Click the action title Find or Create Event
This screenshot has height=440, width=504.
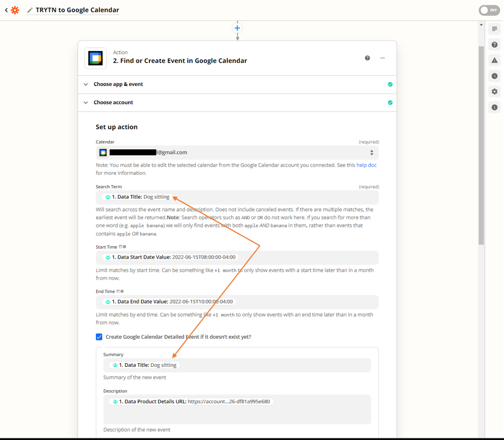coord(180,61)
